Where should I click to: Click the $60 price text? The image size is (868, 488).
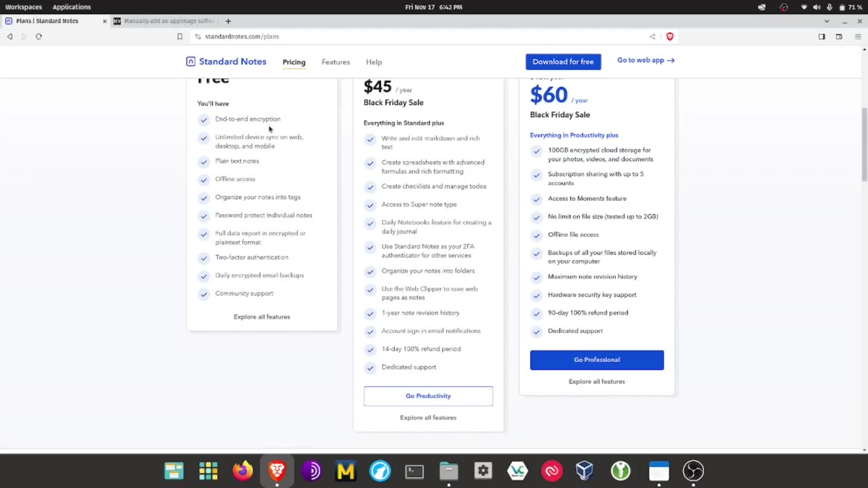point(549,95)
